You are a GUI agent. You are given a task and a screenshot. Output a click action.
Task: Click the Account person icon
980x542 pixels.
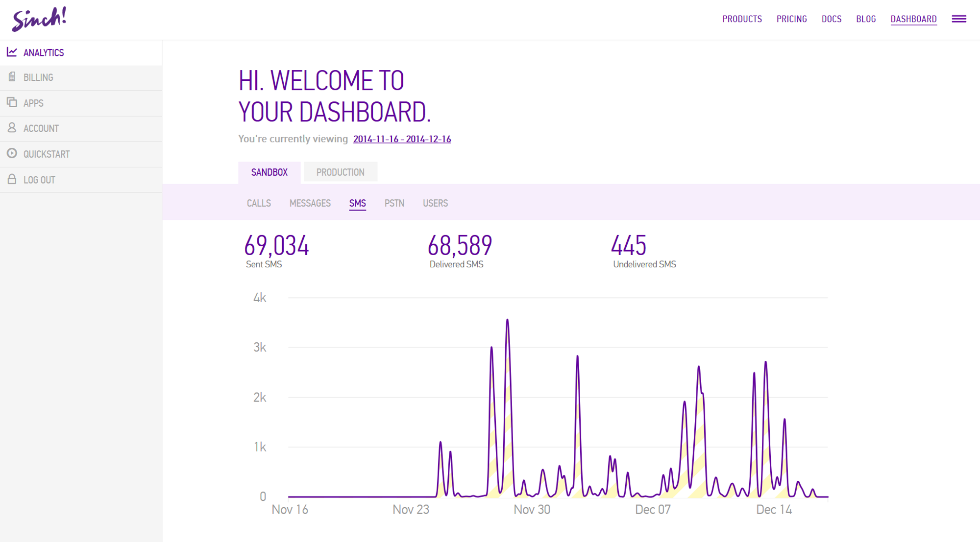[12, 128]
